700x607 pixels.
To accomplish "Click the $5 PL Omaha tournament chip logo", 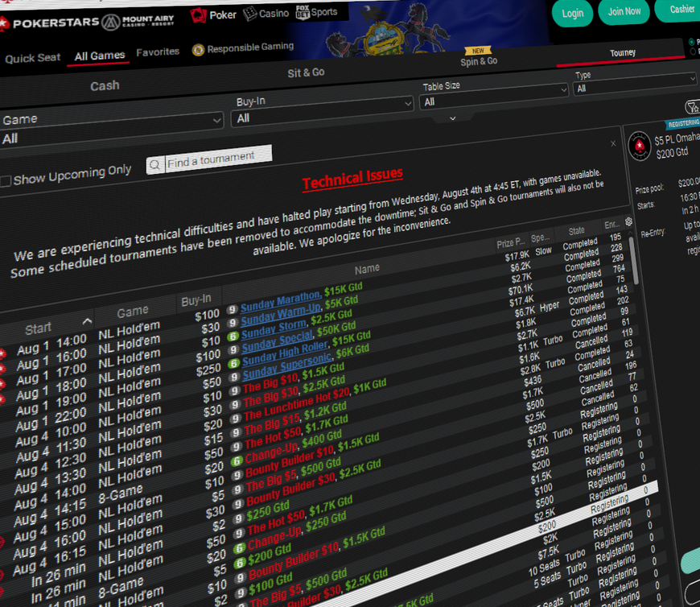I will click(x=640, y=146).
